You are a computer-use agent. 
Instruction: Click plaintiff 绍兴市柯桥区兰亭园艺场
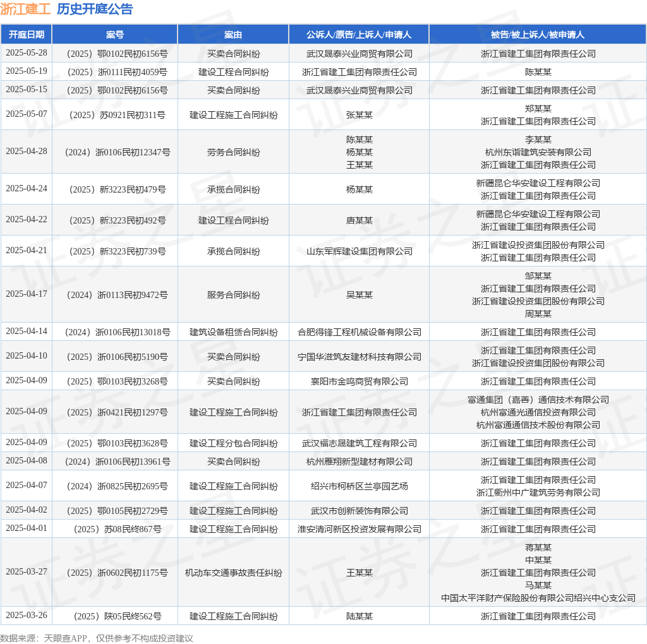click(360, 487)
